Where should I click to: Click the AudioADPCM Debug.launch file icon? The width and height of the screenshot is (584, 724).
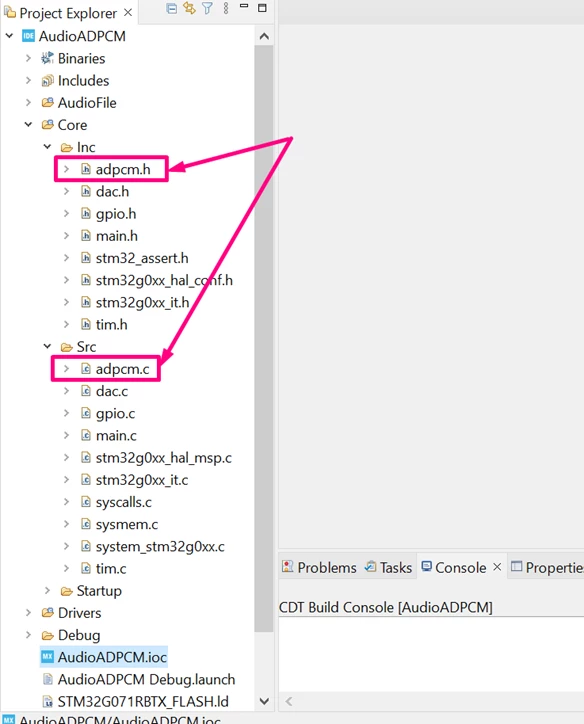click(47, 679)
